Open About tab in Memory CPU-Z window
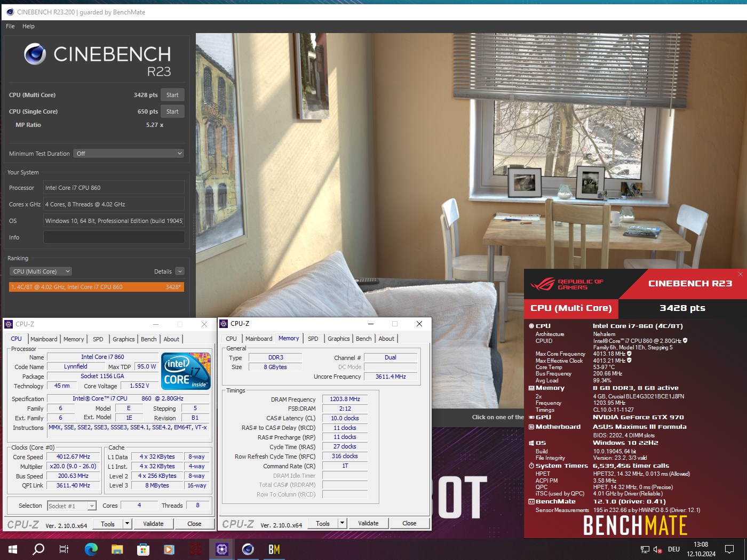Image resolution: width=747 pixels, height=560 pixels. coord(386,339)
